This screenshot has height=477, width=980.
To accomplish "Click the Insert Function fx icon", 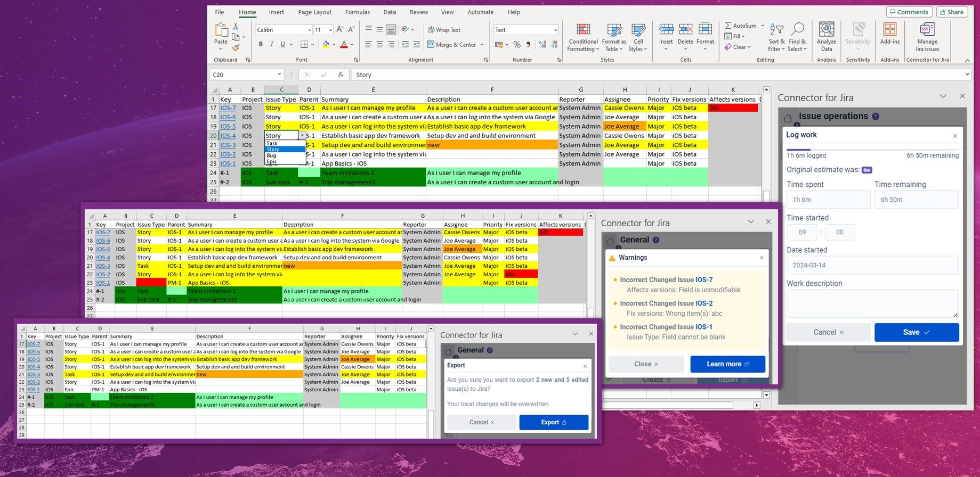I will coord(341,75).
